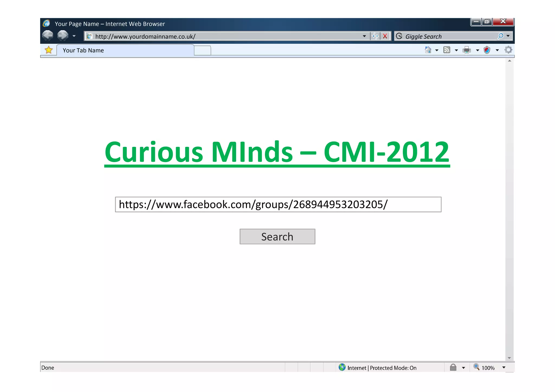Screen dimensions: 555x392
Task: Click the gray Search button
Action: click(x=277, y=237)
